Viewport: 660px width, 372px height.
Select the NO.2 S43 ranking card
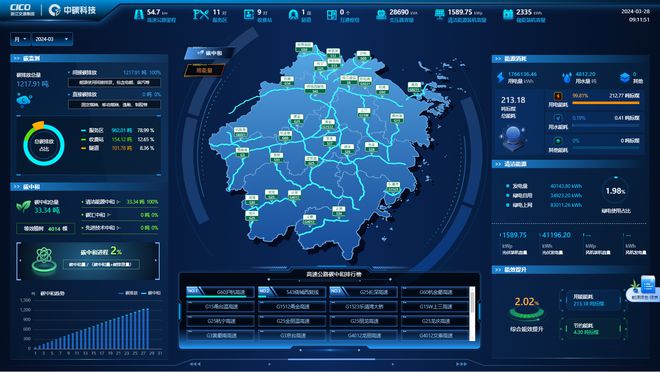tap(292, 292)
